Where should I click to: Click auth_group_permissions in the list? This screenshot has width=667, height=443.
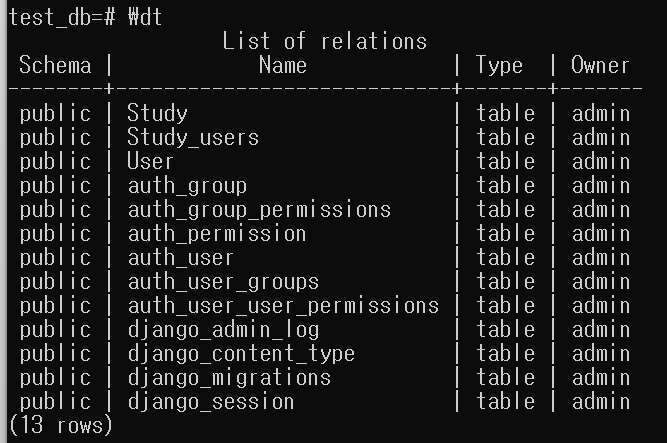tap(259, 210)
